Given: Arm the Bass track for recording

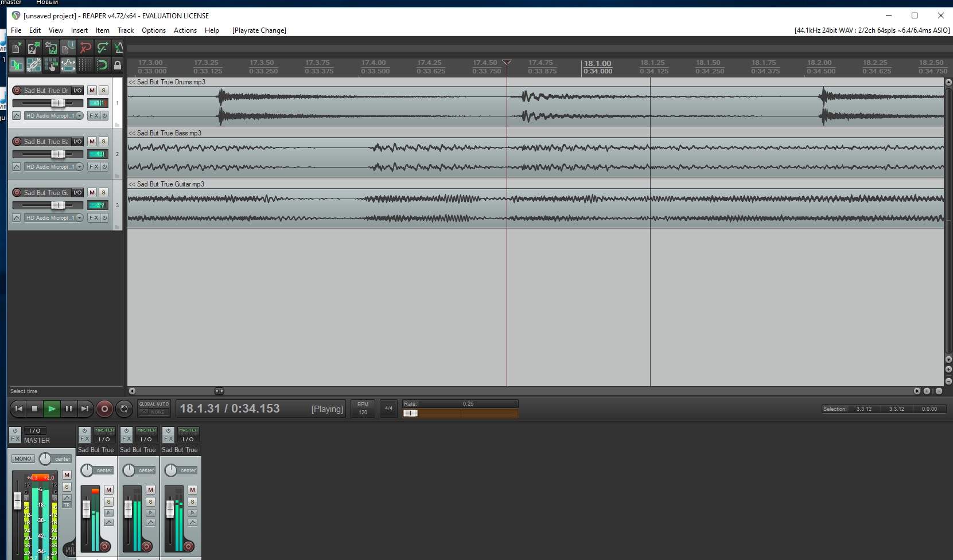Looking at the screenshot, I should click(17, 142).
